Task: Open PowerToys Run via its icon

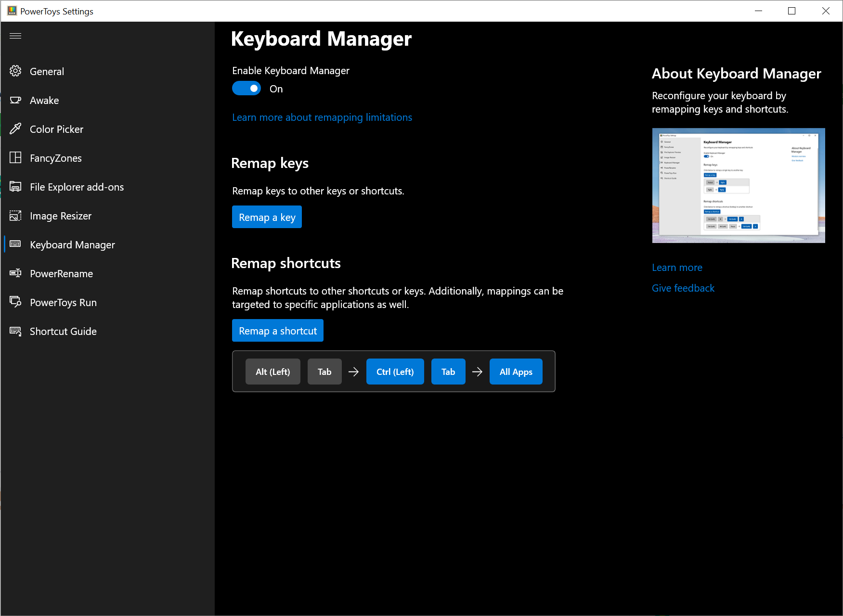Action: 16,302
